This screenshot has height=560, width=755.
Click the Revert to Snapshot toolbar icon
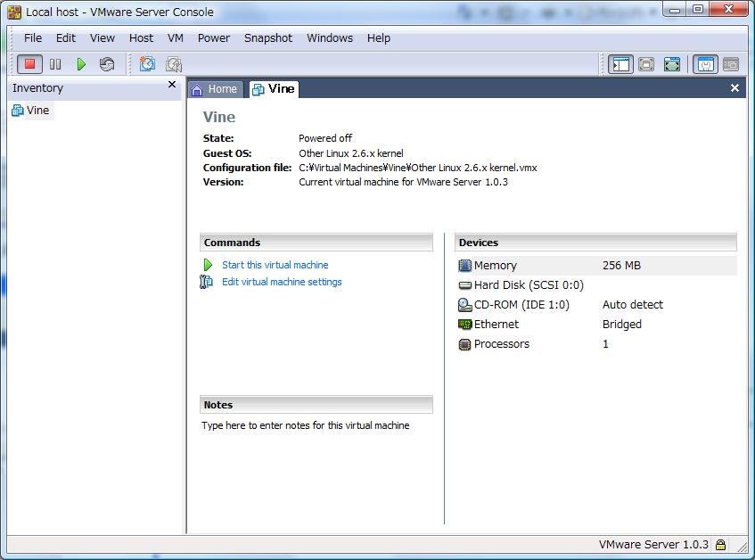point(174,64)
